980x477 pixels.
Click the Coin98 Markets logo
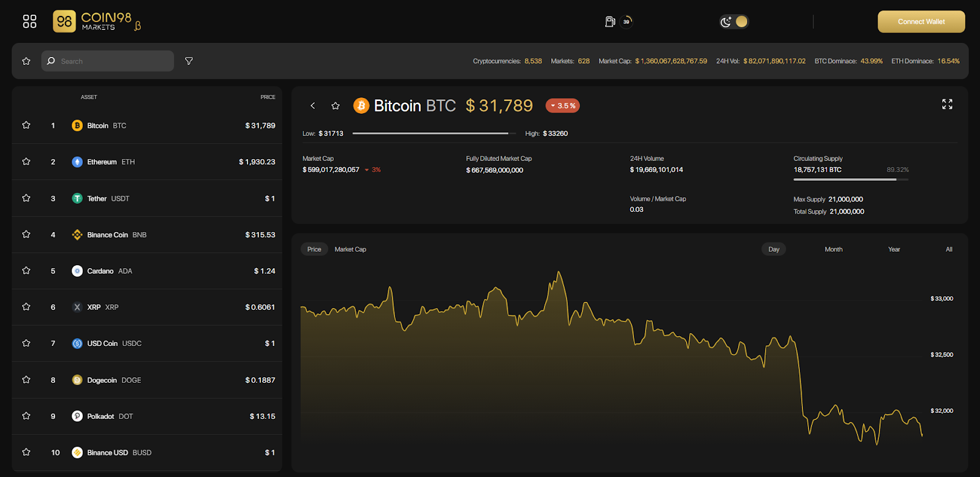pyautogui.click(x=97, y=21)
